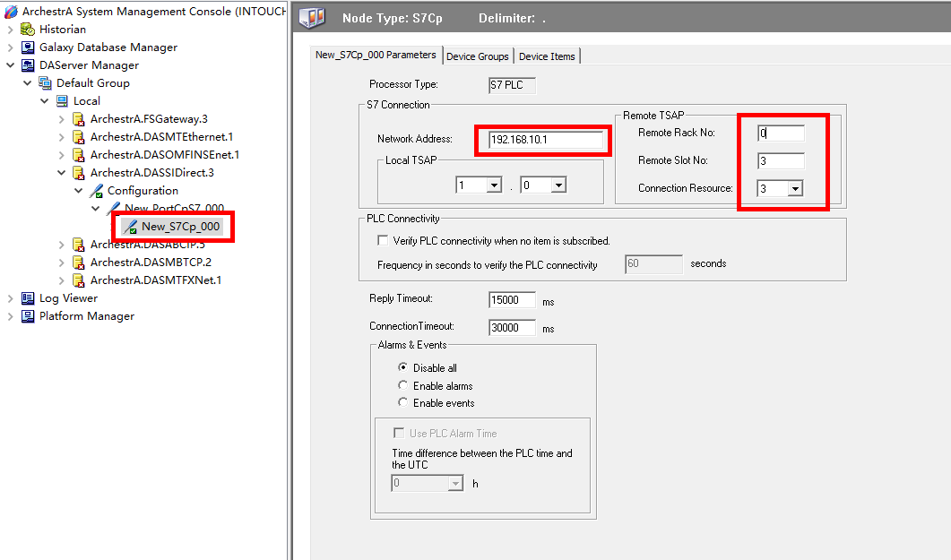Collapse the Default Group node

[27, 83]
